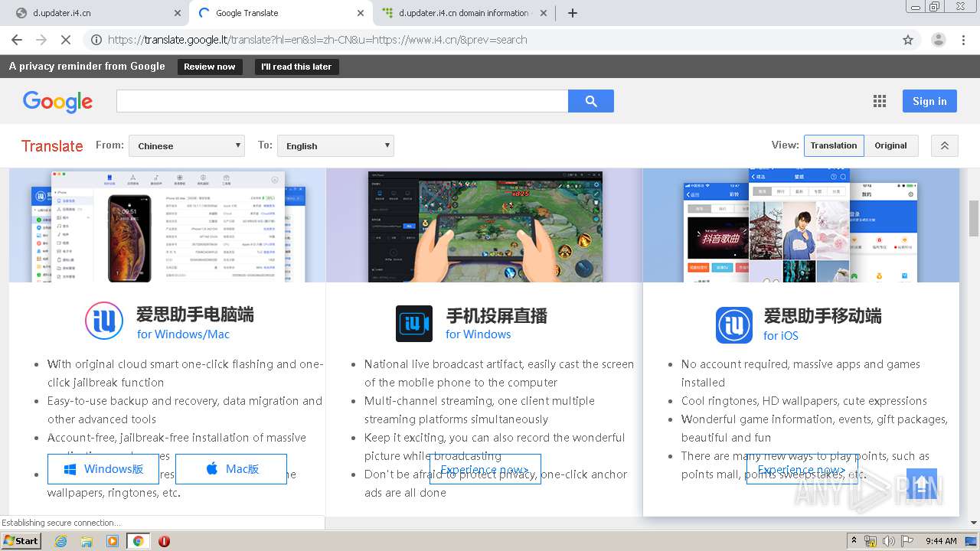980x551 pixels.
Task: Switch to the Google Translate tab
Action: coord(279,13)
